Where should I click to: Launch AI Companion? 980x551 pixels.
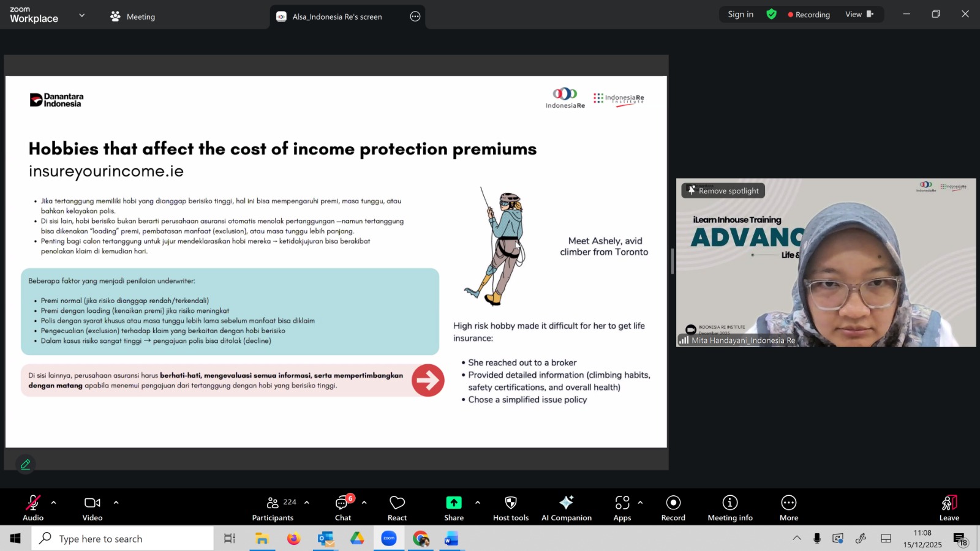(566, 508)
